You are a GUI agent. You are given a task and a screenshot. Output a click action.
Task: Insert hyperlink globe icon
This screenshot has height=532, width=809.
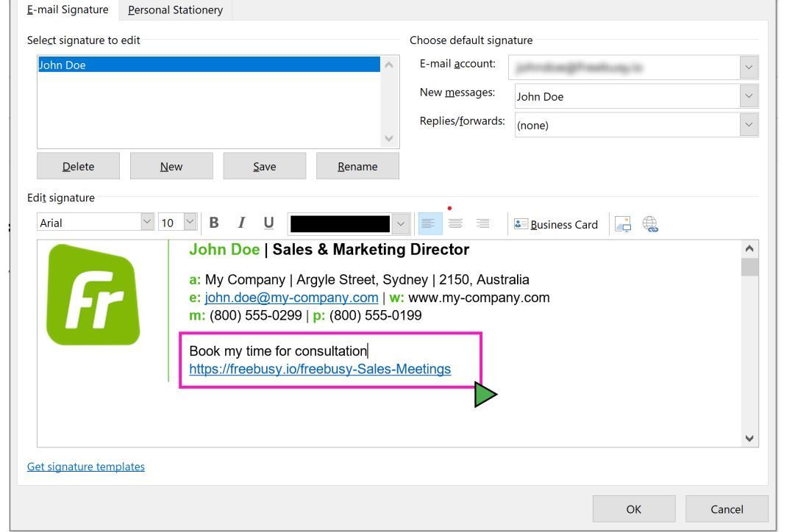tap(650, 224)
